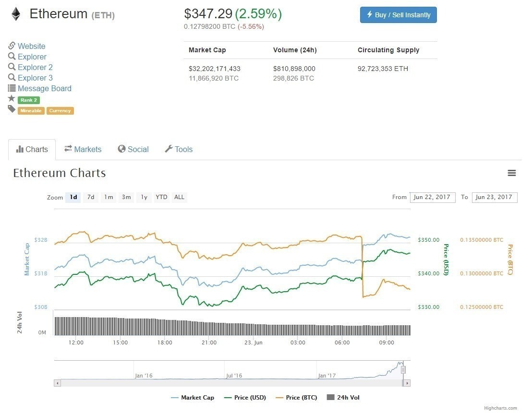The height and width of the screenshot is (413, 532).
Task: Hide the 24h Vol legend series
Action: point(343,398)
